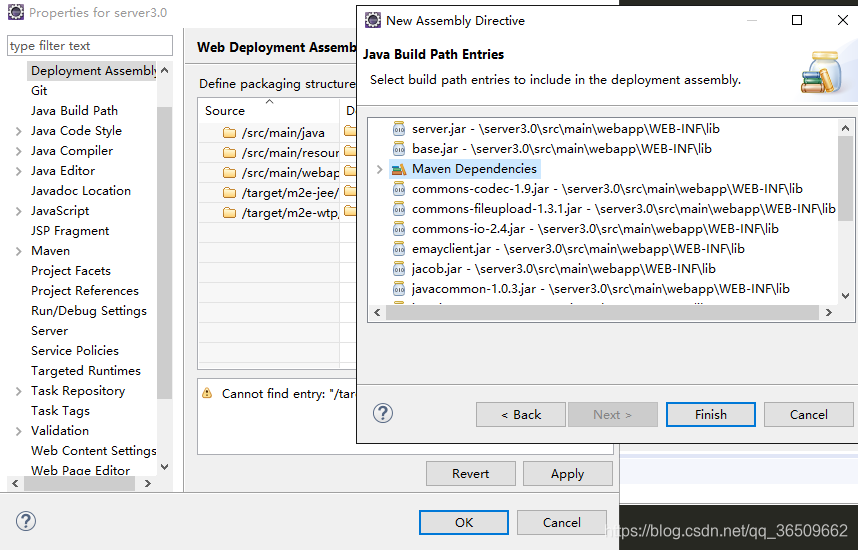The height and width of the screenshot is (550, 858).
Task: Click the Back button in the wizard
Action: [x=521, y=414]
